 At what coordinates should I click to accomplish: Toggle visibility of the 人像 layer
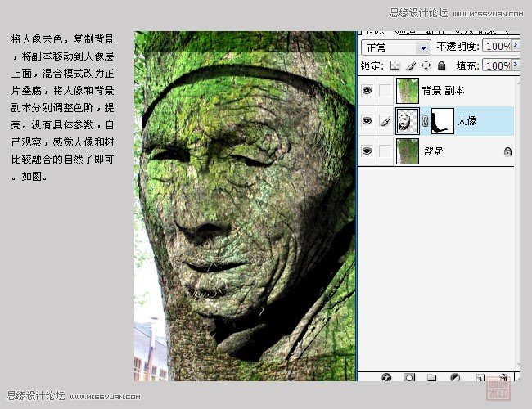pyautogui.click(x=367, y=120)
